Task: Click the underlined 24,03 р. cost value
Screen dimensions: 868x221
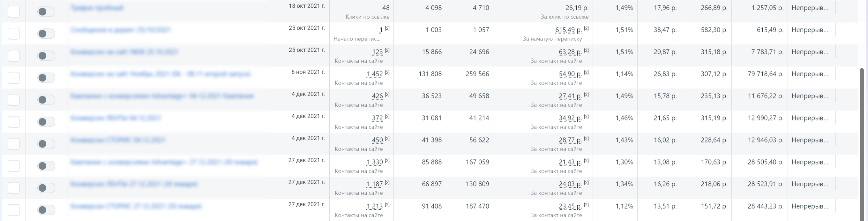Action: tap(570, 184)
